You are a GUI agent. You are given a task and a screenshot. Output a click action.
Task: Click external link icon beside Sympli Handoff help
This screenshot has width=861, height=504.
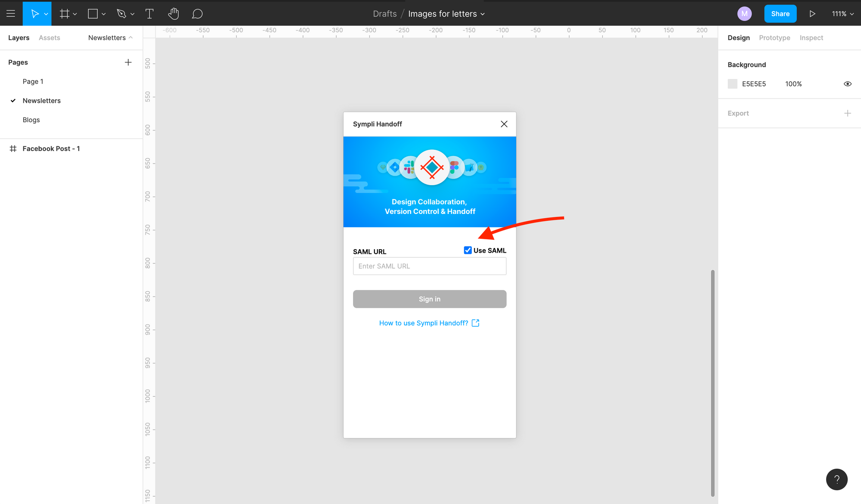475,323
